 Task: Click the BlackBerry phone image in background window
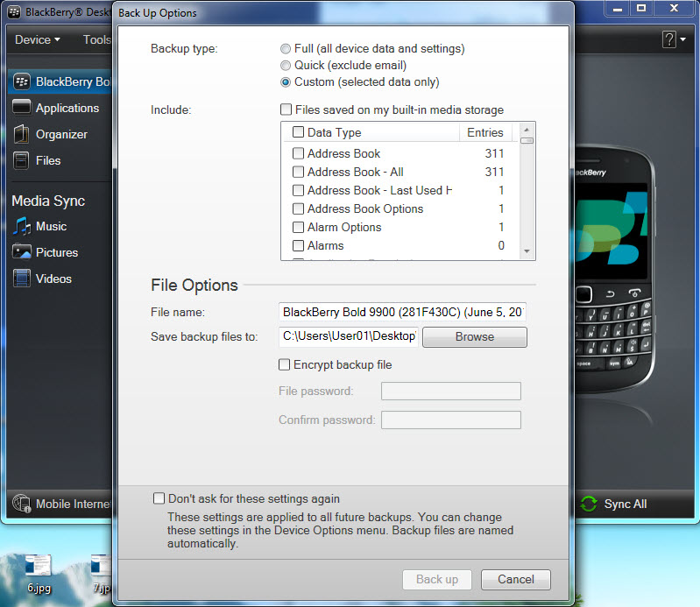[x=615, y=268]
